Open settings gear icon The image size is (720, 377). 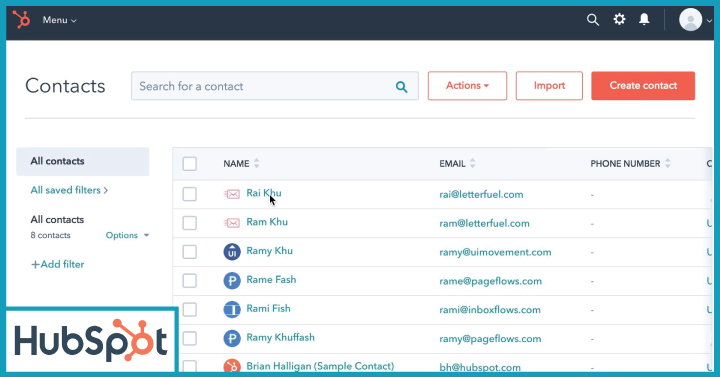coord(619,19)
